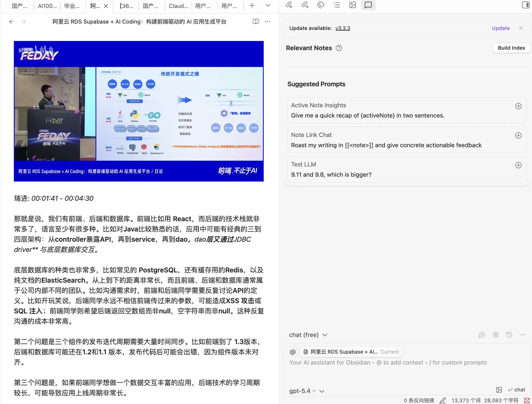The width and height of the screenshot is (532, 404).
Task: Click the pencil editing mode icon in status bar
Action: point(443,400)
